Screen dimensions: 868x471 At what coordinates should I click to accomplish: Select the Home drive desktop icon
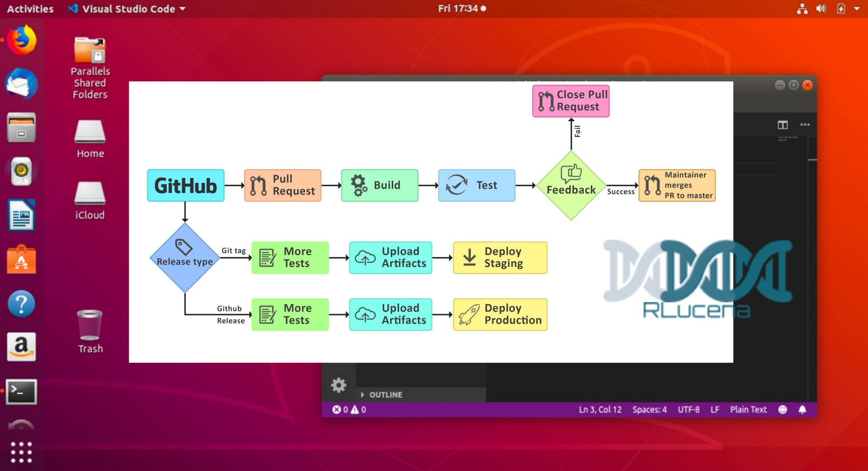[90, 139]
